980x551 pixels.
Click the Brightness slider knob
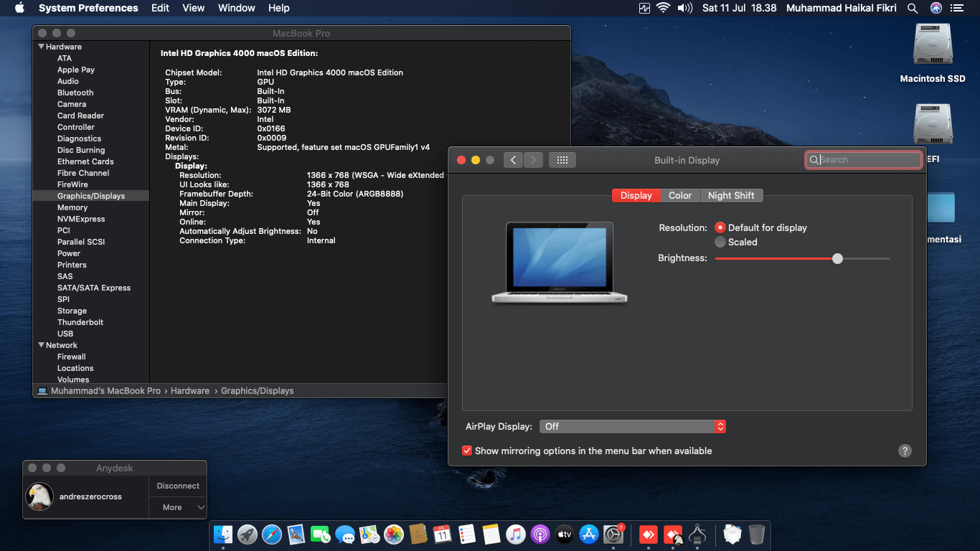[837, 258]
